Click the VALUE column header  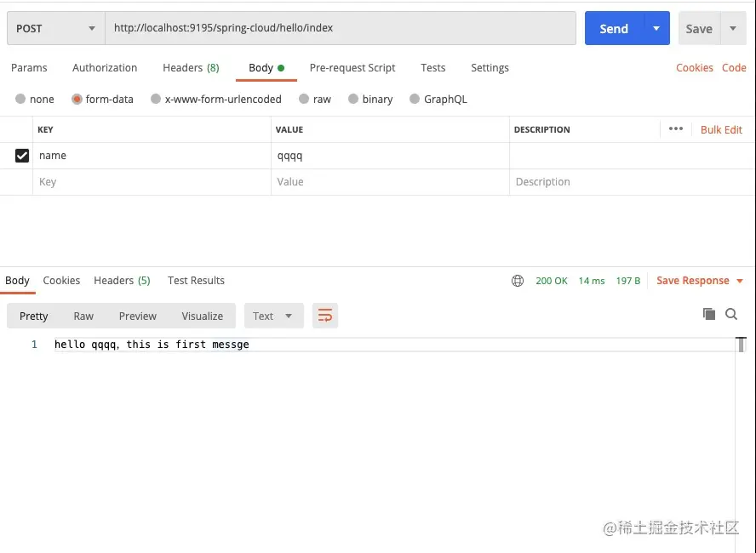[x=289, y=129]
